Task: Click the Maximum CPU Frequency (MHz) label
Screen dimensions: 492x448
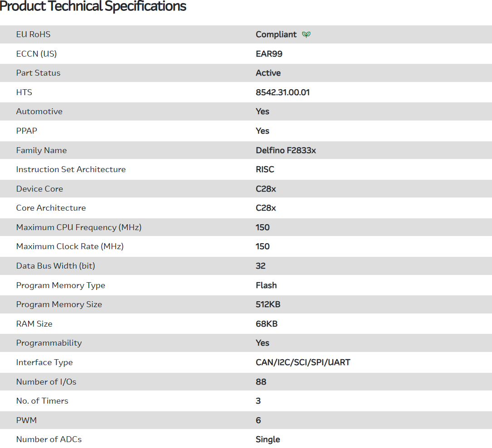Action: (x=79, y=227)
